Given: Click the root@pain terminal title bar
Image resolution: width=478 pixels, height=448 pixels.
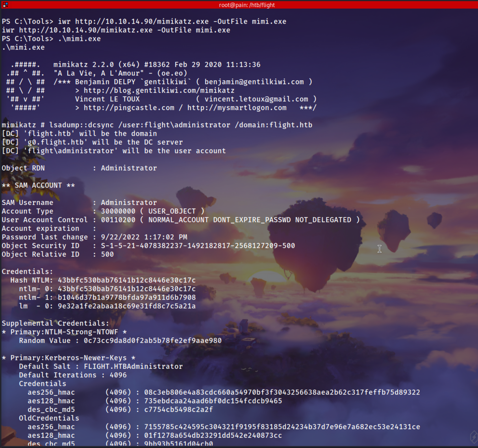Looking at the screenshot, I should (247, 5).
